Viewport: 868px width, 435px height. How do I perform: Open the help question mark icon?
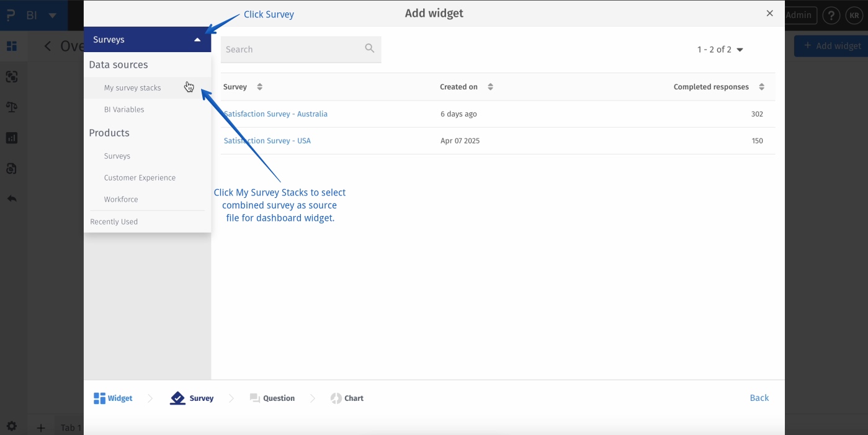[x=831, y=16]
